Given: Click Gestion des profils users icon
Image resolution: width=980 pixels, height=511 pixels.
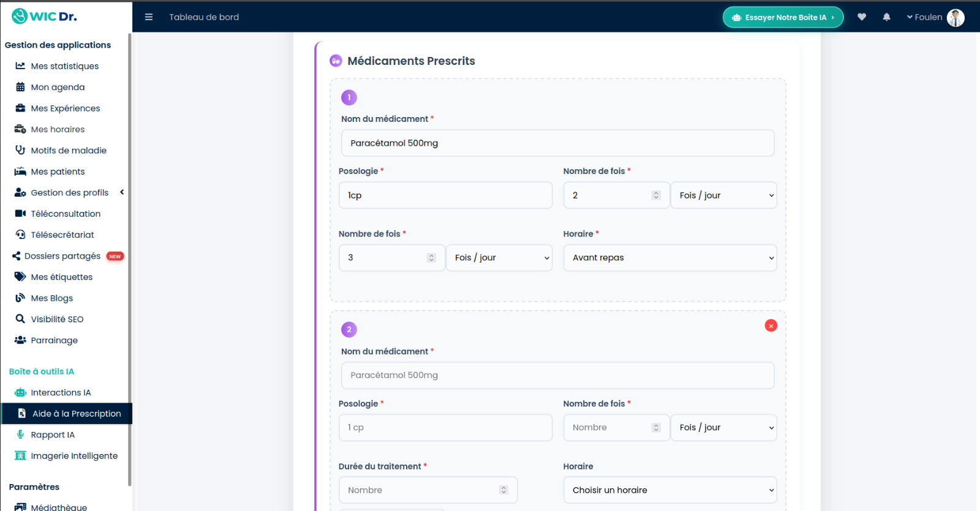Looking at the screenshot, I should click(x=20, y=192).
